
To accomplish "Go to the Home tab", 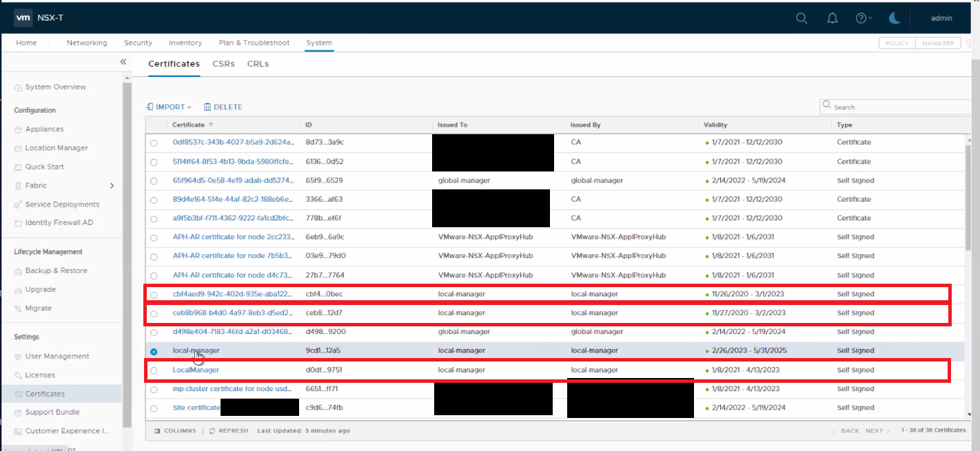I will tap(26, 43).
